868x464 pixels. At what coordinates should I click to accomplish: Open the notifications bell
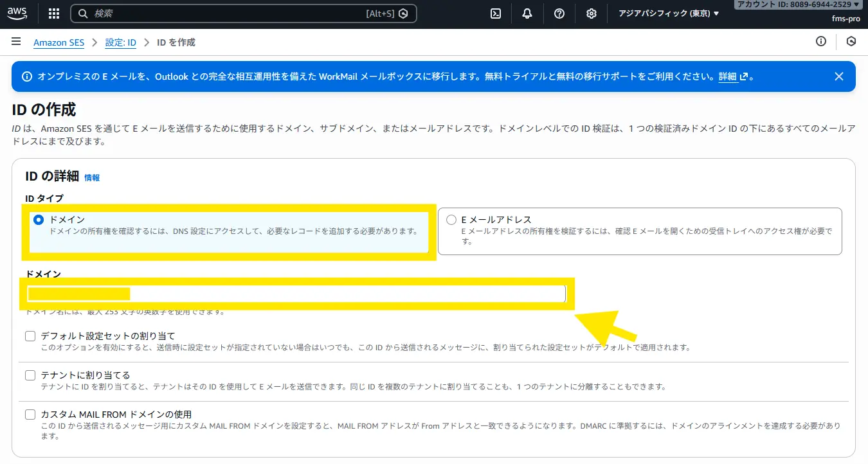pos(527,13)
